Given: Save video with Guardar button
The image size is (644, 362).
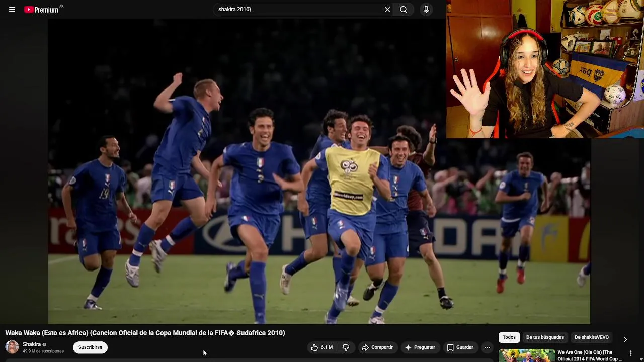Looking at the screenshot, I should coord(460,347).
